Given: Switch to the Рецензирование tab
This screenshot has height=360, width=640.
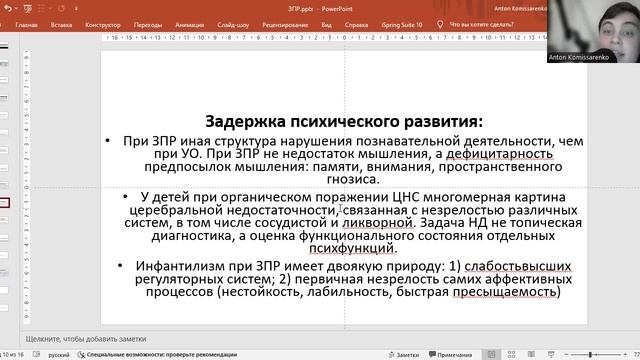Looking at the screenshot, I should [285, 25].
